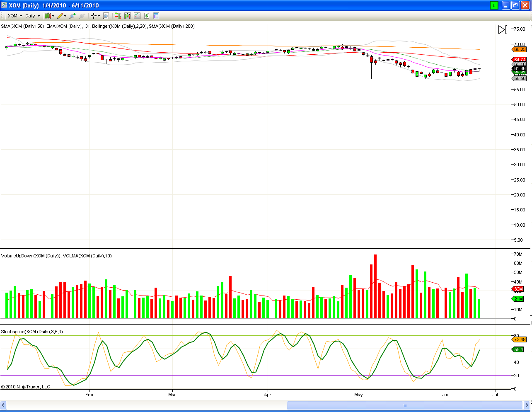Image resolution: width=532 pixels, height=412 pixels.
Task: Click the NinjaTrader chart icon in title bar
Action: (4, 5)
